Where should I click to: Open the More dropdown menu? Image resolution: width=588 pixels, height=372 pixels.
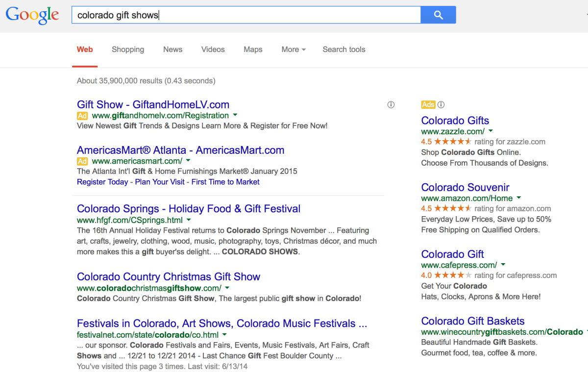(293, 50)
